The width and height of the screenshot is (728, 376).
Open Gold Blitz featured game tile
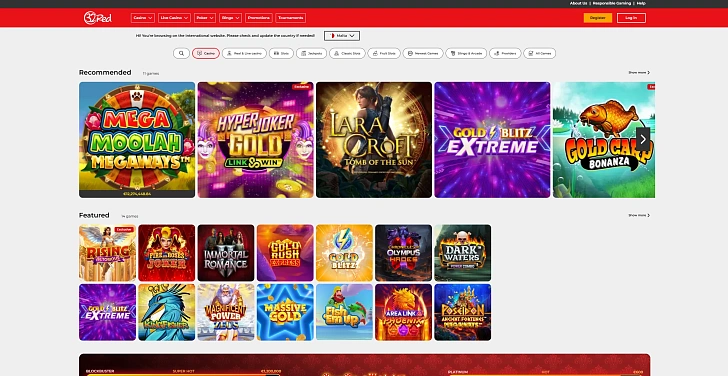click(344, 253)
